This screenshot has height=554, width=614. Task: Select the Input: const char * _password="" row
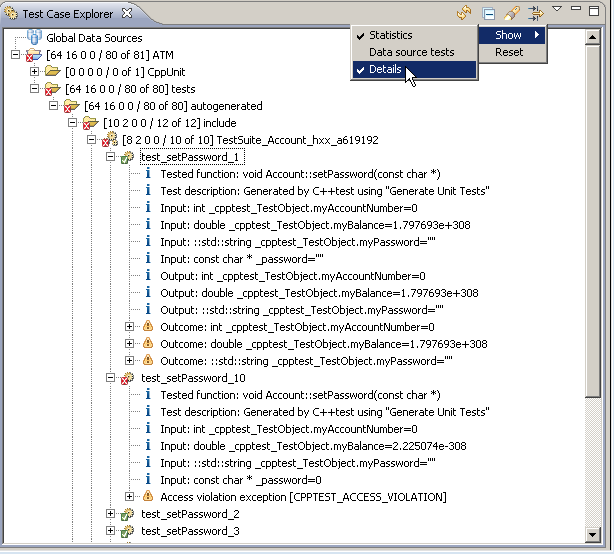[x=242, y=259]
